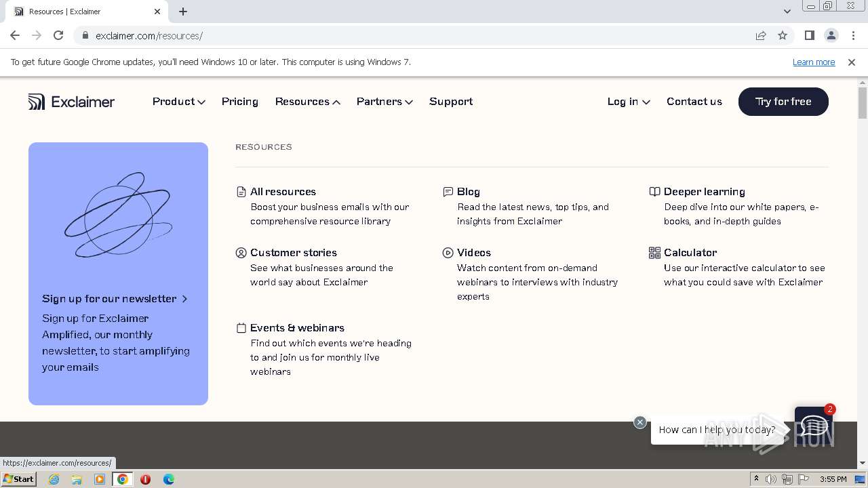Screen dimensions: 868x488
Task: Open a new browser tab
Action: pos(183,12)
